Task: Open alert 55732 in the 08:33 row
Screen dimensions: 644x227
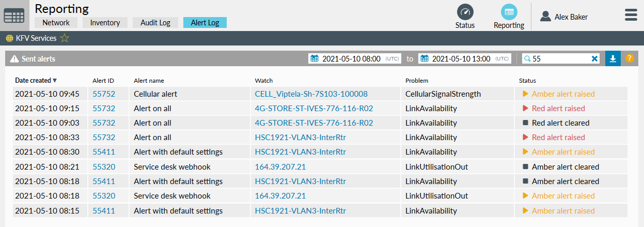Action: click(x=104, y=138)
